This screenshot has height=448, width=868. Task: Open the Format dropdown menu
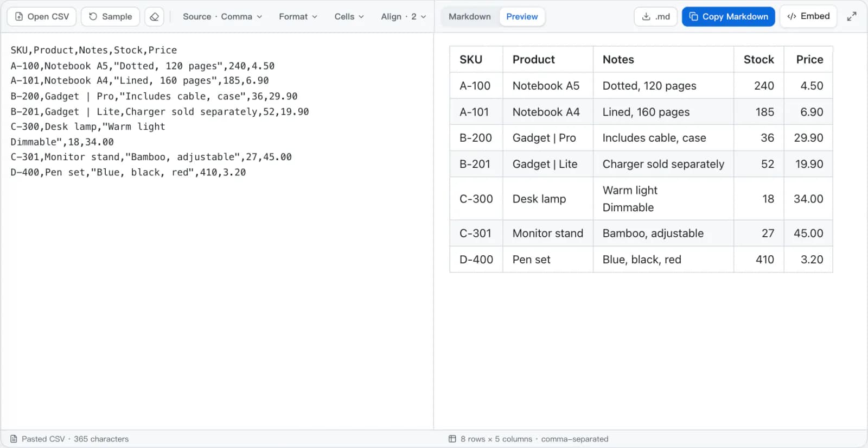pyautogui.click(x=298, y=17)
